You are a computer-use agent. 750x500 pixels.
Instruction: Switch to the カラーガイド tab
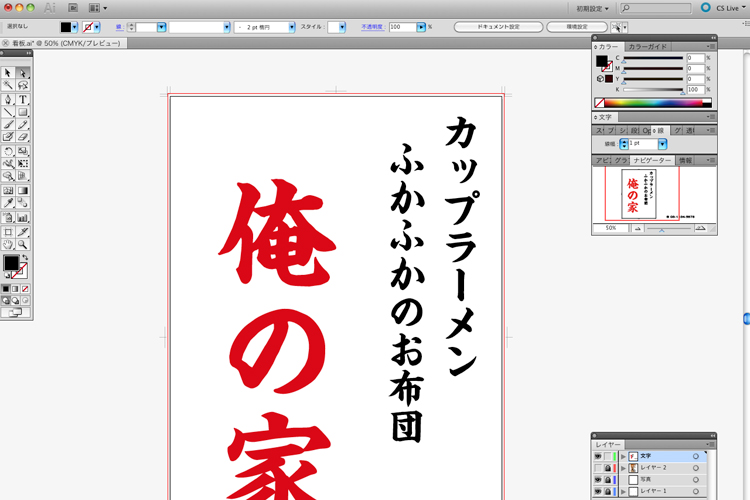(648, 47)
